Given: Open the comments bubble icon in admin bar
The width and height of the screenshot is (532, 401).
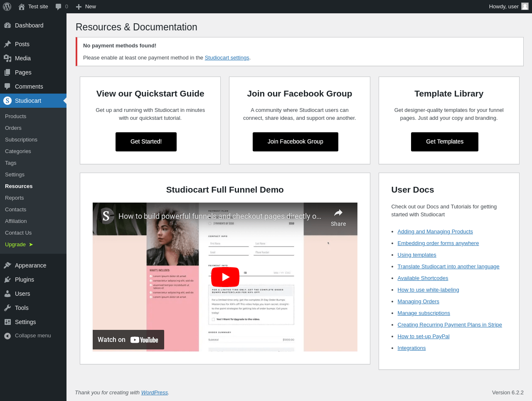Looking at the screenshot, I should [59, 7].
